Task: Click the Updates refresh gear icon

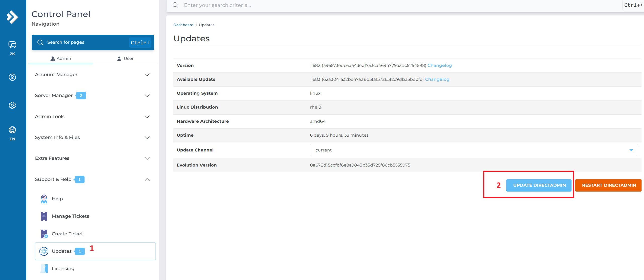Action: pyautogui.click(x=44, y=251)
